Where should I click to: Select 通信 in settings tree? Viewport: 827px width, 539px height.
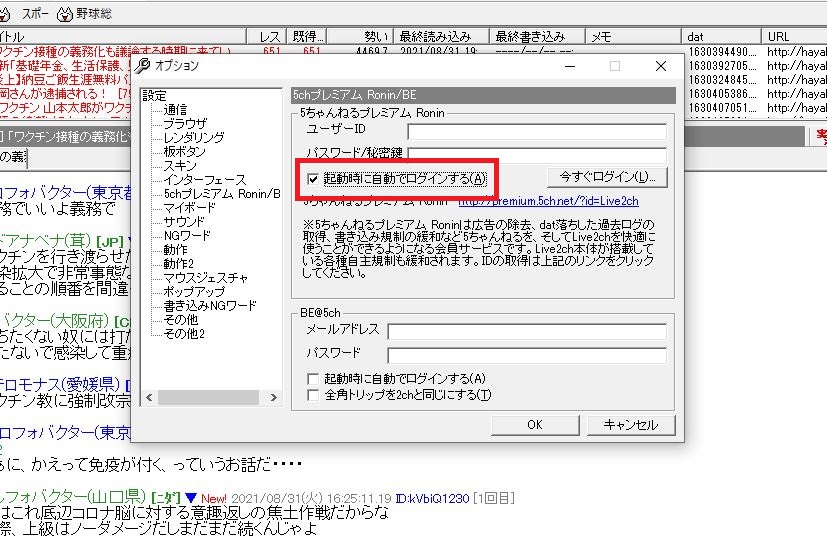pyautogui.click(x=175, y=110)
